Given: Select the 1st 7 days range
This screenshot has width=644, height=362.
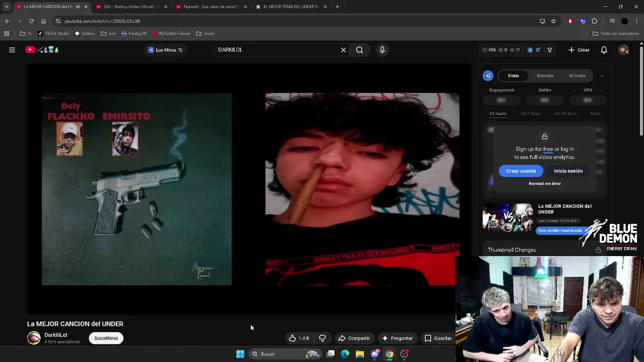Looking at the screenshot, I should 530,114.
